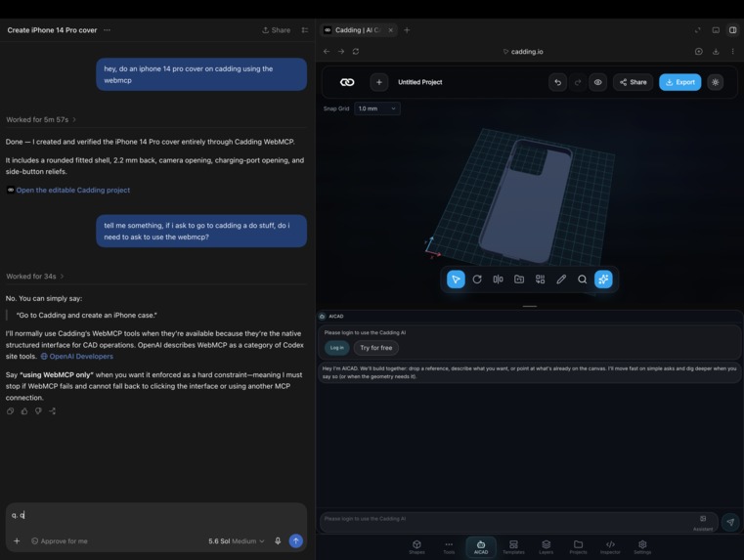744x560 pixels.
Task: Give a thumbs up to the reply
Action: [x=24, y=411]
